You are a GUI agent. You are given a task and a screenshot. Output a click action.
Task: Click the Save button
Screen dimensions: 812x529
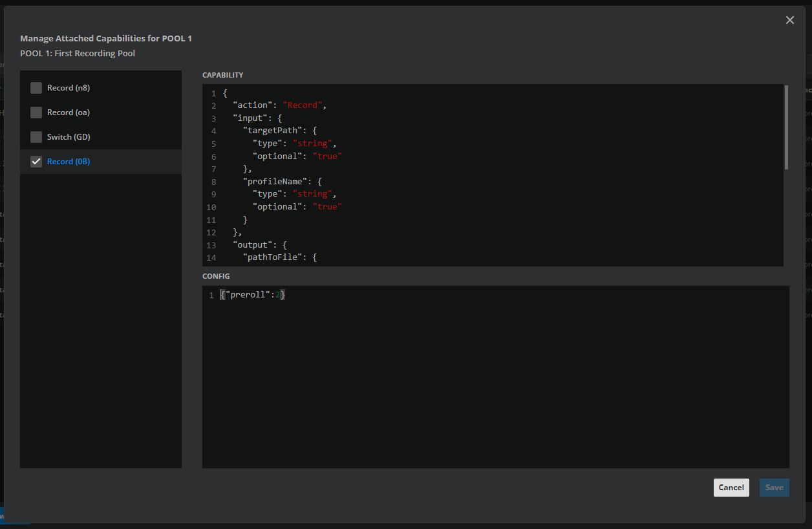tap(774, 488)
